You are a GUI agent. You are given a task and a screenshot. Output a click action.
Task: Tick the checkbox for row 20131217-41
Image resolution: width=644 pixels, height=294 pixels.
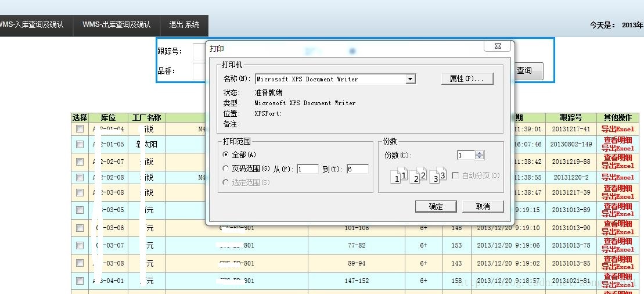(x=80, y=129)
